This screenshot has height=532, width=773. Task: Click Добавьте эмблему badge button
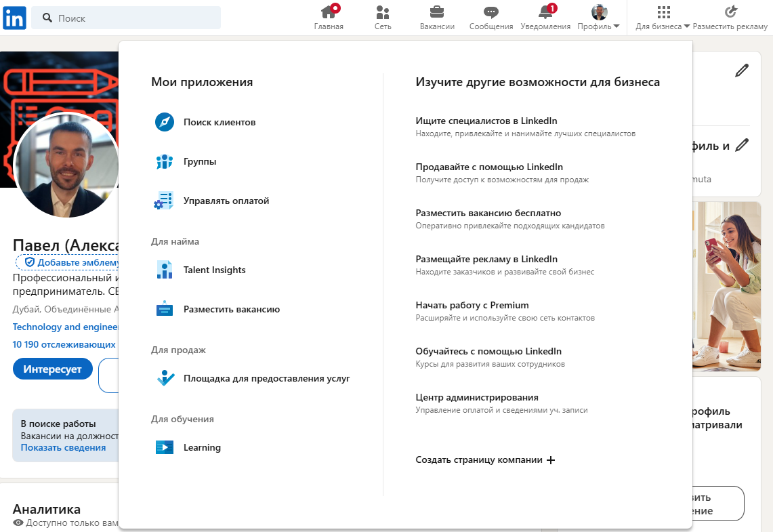(68, 262)
